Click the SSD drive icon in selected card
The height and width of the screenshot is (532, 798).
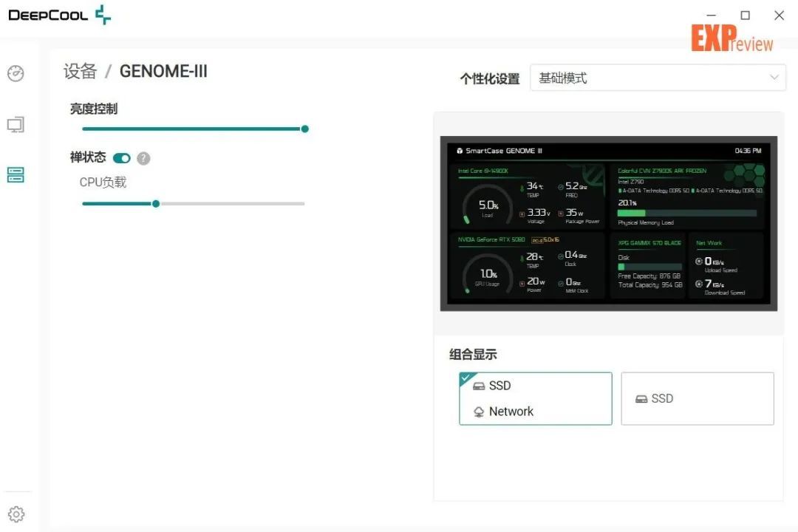coord(479,386)
